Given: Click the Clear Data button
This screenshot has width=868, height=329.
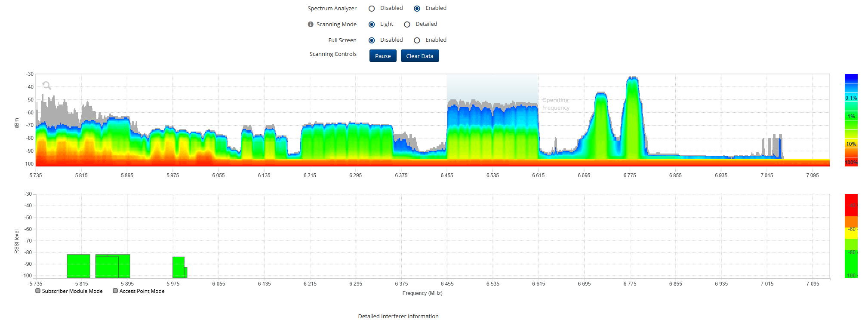Looking at the screenshot, I should point(419,56).
